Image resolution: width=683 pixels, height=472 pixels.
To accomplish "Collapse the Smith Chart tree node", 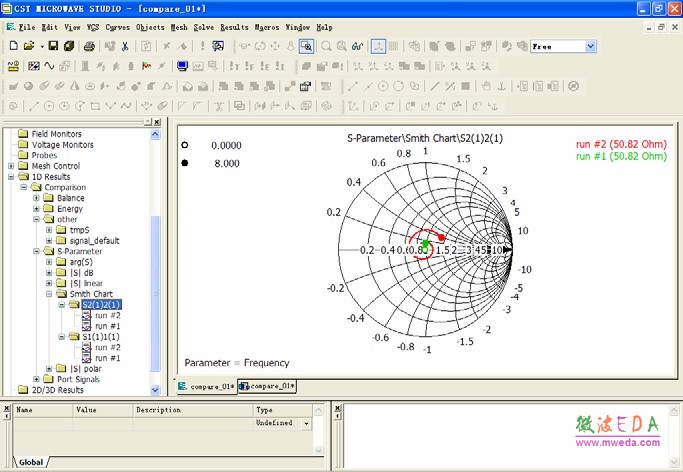I will pos(49,294).
